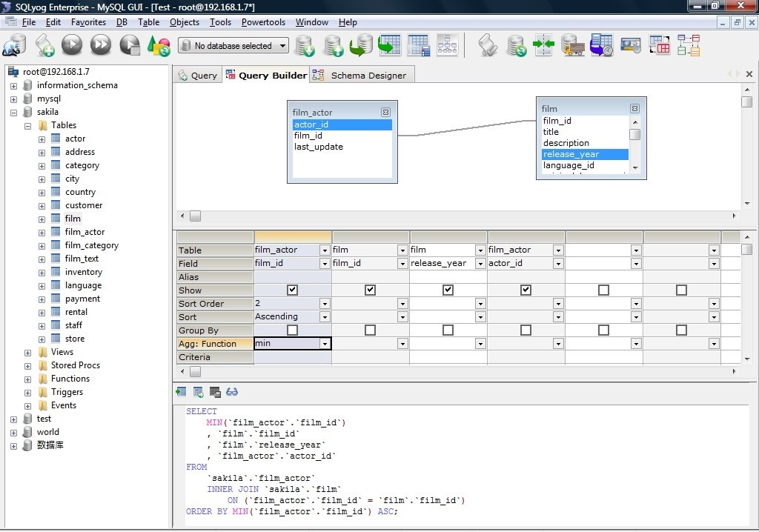The width and height of the screenshot is (759, 532).
Task: Check Show box in the fifth empty column
Action: coord(603,290)
